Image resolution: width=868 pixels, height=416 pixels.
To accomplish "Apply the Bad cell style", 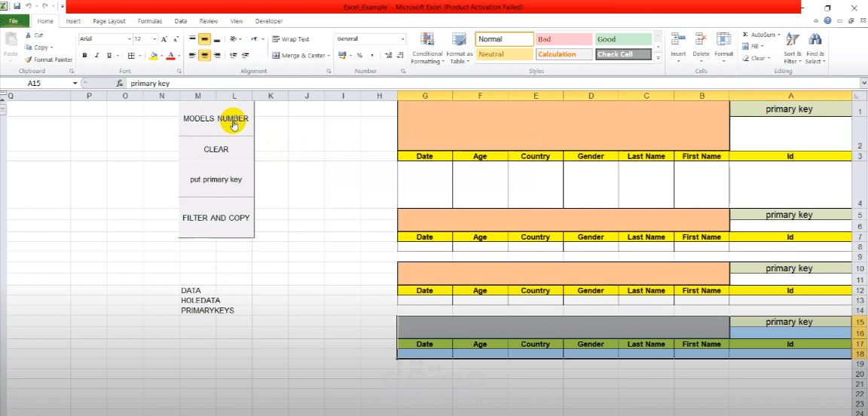I will click(564, 39).
